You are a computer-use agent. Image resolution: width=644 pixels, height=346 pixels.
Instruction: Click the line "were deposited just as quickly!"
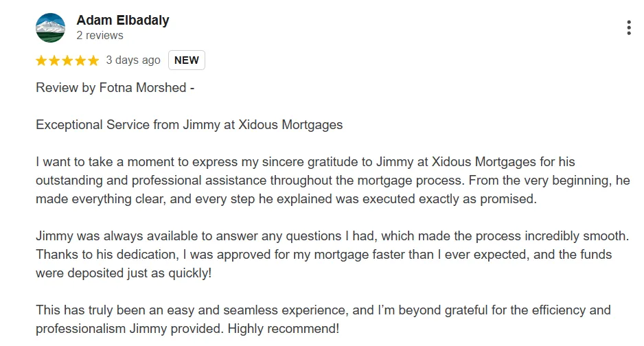[x=124, y=273]
